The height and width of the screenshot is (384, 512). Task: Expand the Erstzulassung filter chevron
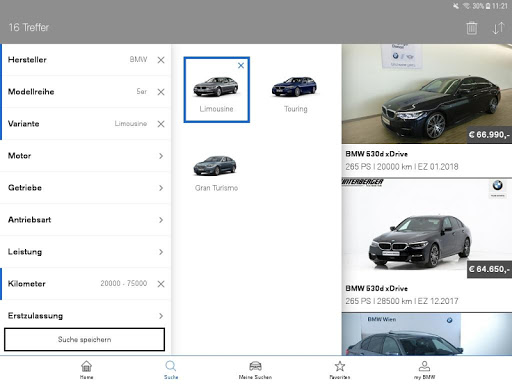[x=161, y=316]
